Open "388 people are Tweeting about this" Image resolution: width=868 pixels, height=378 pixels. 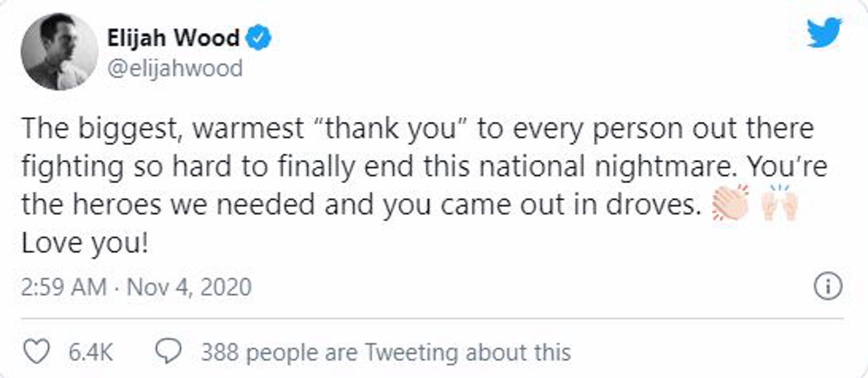coord(386,352)
